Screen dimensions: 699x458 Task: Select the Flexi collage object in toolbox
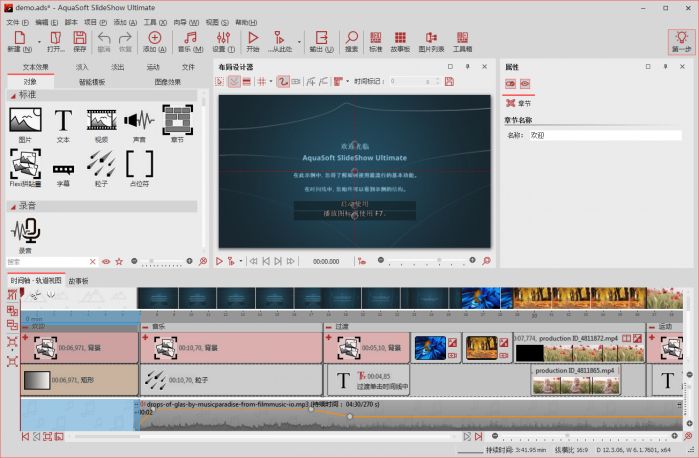coord(25,168)
